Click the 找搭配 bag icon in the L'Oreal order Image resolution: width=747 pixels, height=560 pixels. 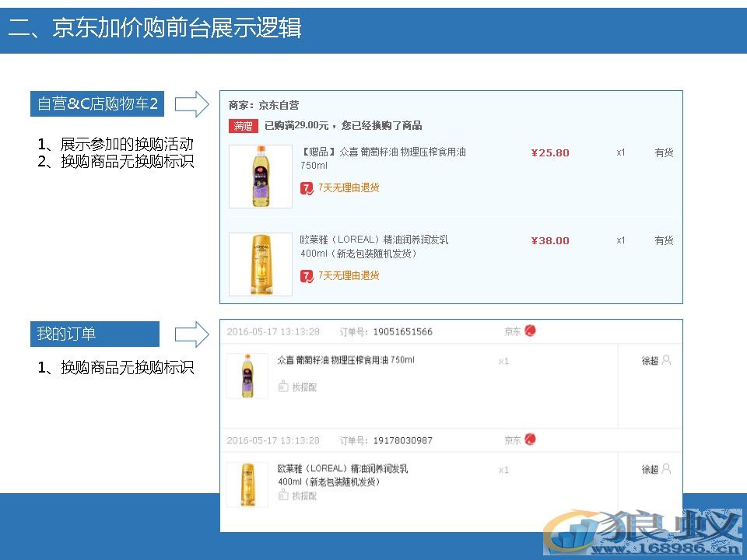[x=283, y=495]
